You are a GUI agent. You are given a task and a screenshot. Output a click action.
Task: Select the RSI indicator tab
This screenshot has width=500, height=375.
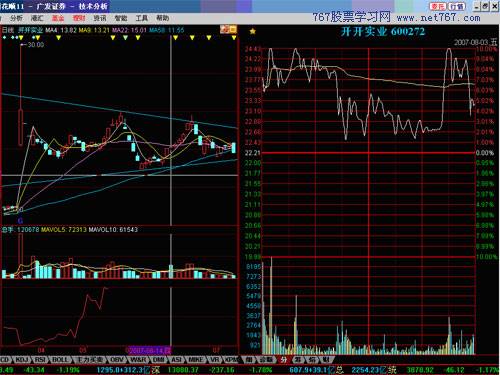(x=40, y=360)
